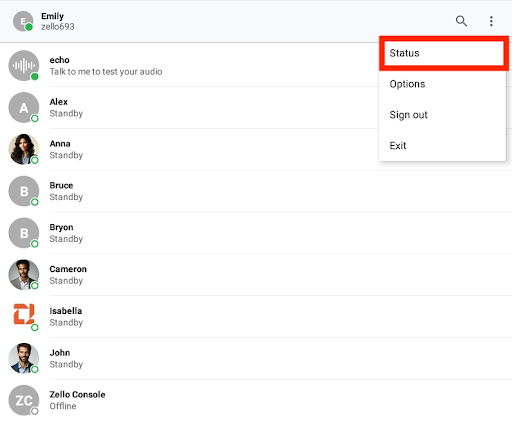
Task: Click Standby status under John
Action: pos(66,364)
